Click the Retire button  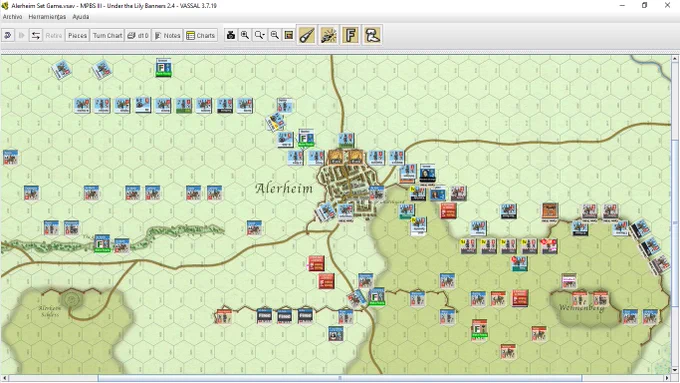[54, 36]
